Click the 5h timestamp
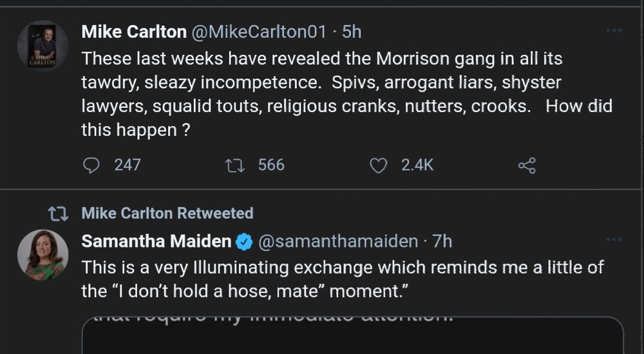Viewport: 644px width, 354px height. pyautogui.click(x=352, y=32)
